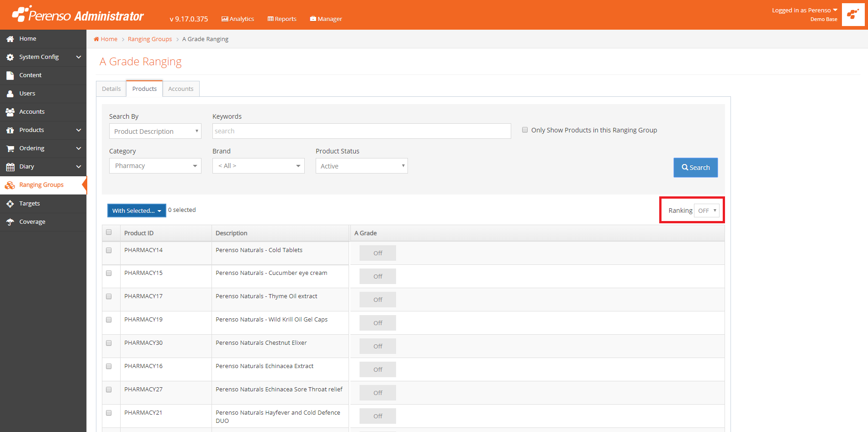Select the Products tab
This screenshot has height=432, width=868.
144,89
